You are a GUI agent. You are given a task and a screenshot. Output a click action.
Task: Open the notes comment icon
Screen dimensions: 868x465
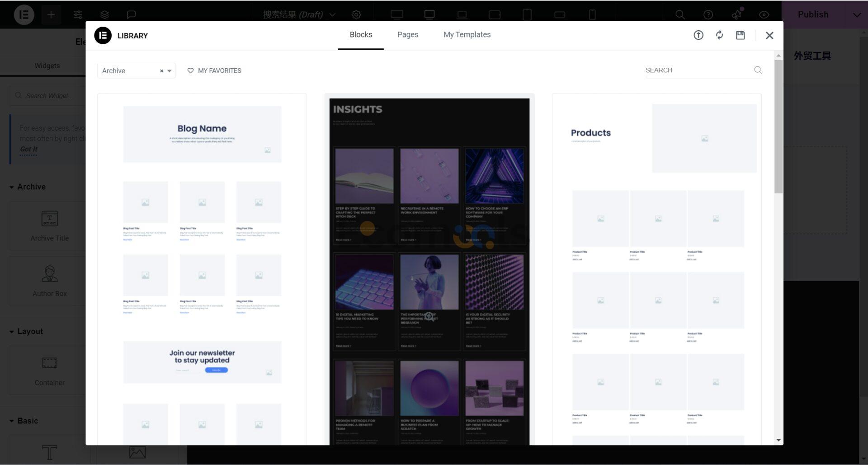(x=131, y=14)
